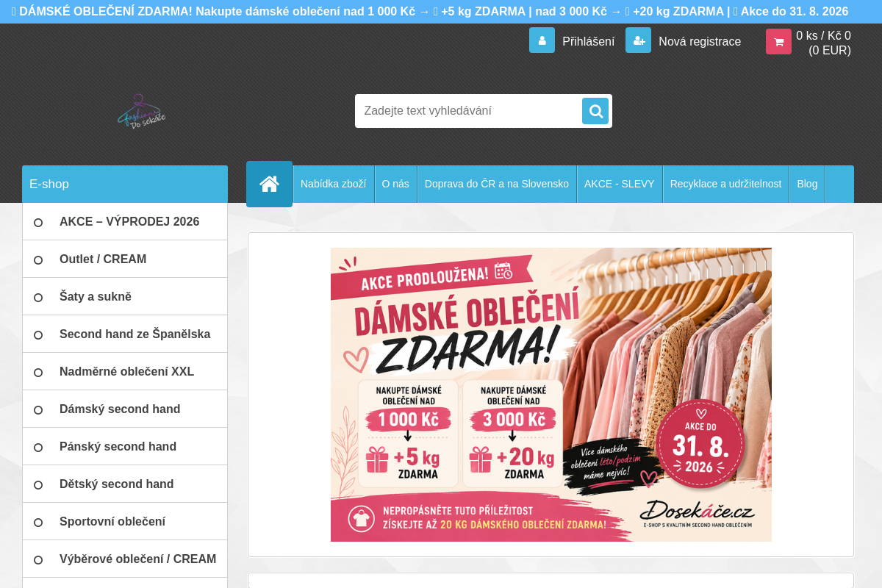Image resolution: width=882 pixels, height=588 pixels.
Task: Click bullet icon beside Second hand ze Španělska
Action: tap(38, 335)
